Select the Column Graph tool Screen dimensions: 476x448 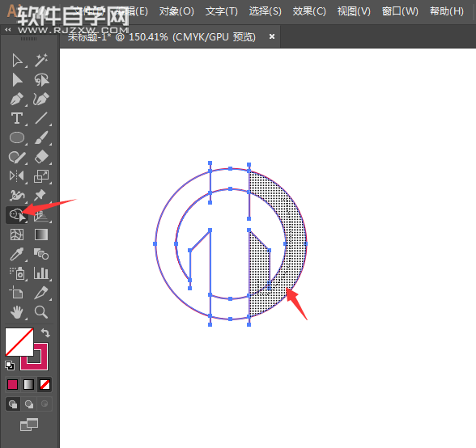41,273
